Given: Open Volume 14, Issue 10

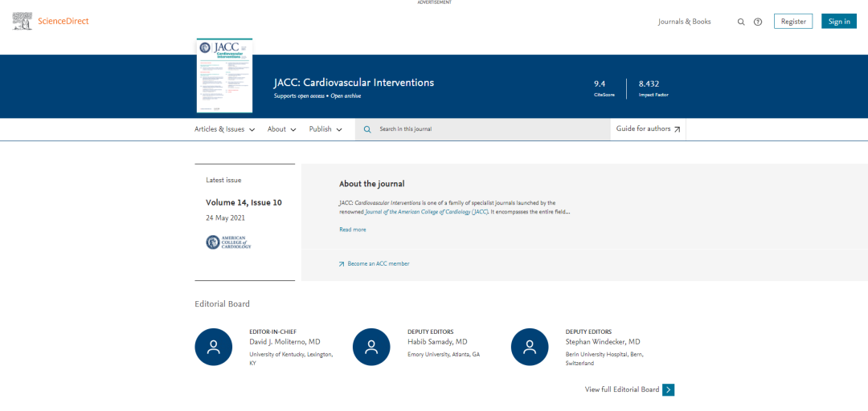Looking at the screenshot, I should pos(244,202).
